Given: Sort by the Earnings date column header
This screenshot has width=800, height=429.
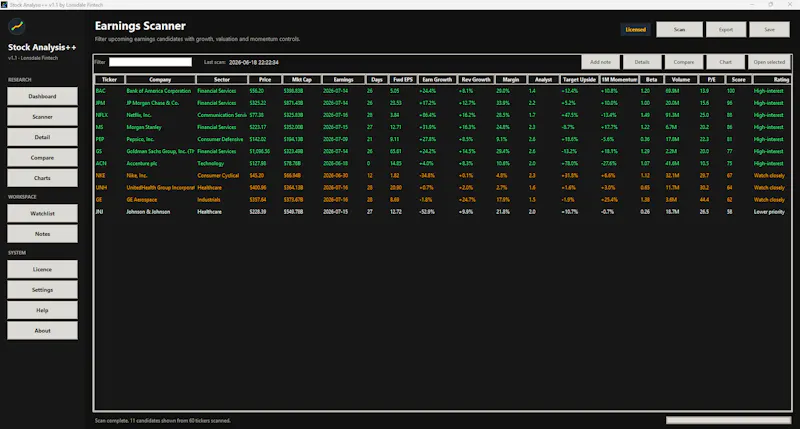Looking at the screenshot, I should click(x=343, y=80).
